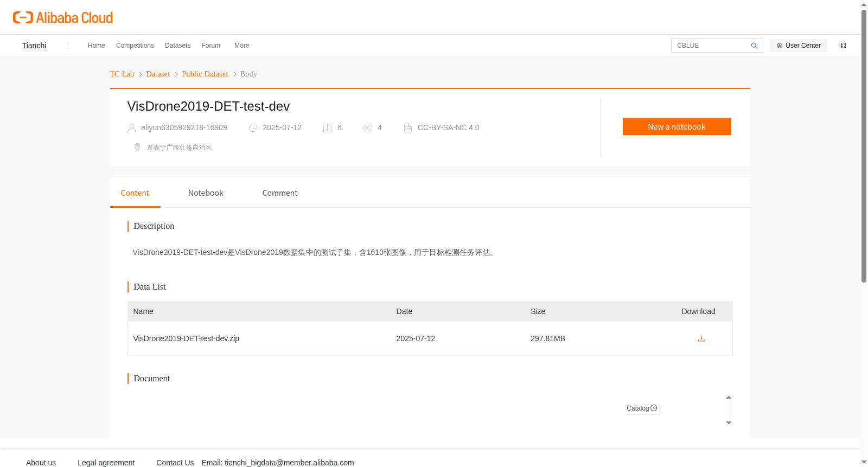The height and width of the screenshot is (467, 868).
Task: Follow the TC Lab breadcrumb link
Action: click(x=122, y=74)
